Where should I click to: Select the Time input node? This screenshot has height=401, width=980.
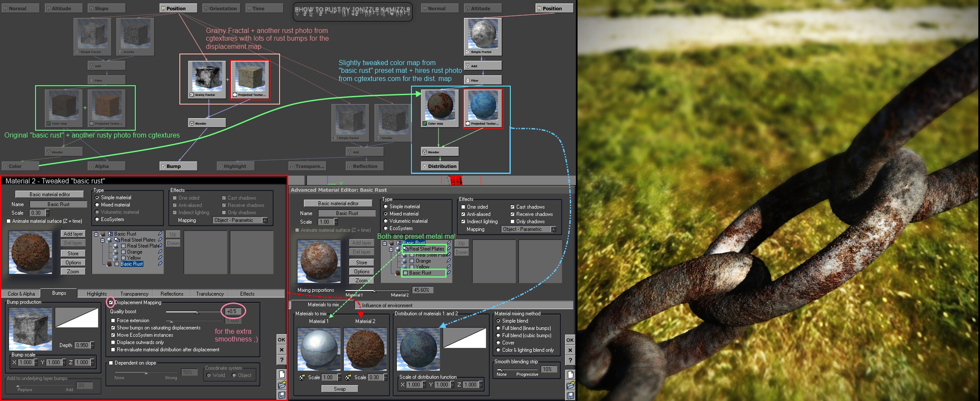(x=264, y=8)
